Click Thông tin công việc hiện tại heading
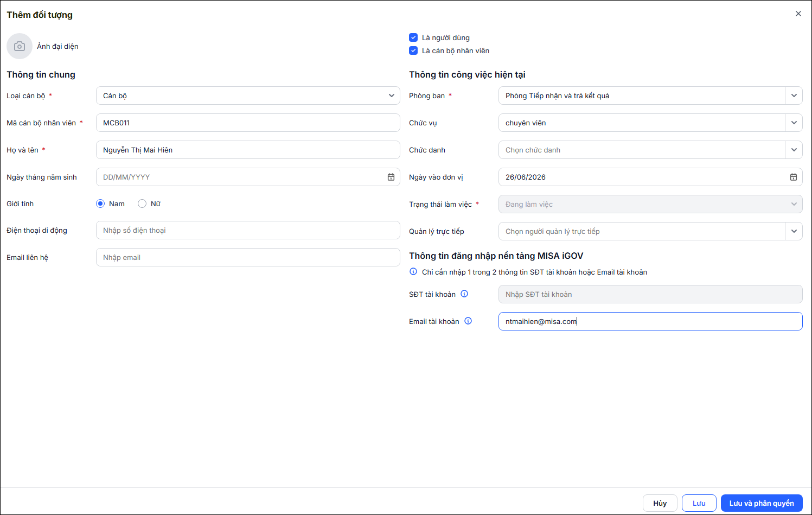812x515 pixels. click(x=467, y=74)
